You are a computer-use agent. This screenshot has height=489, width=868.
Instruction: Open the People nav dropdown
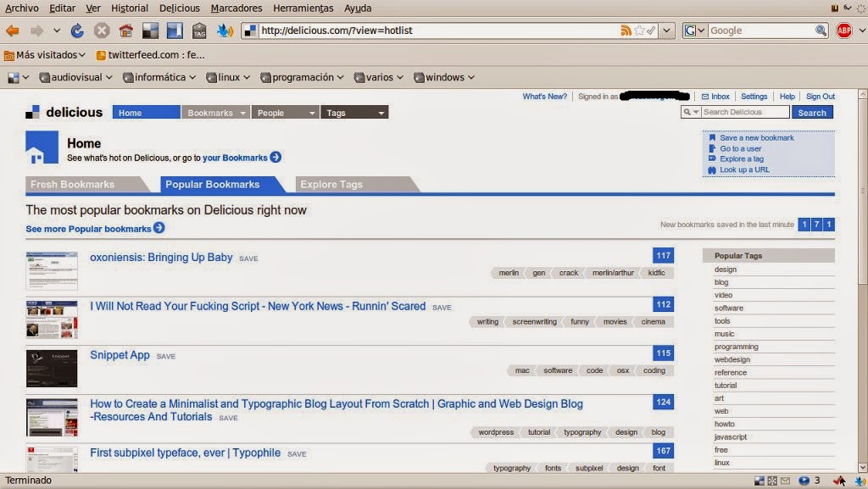point(312,113)
